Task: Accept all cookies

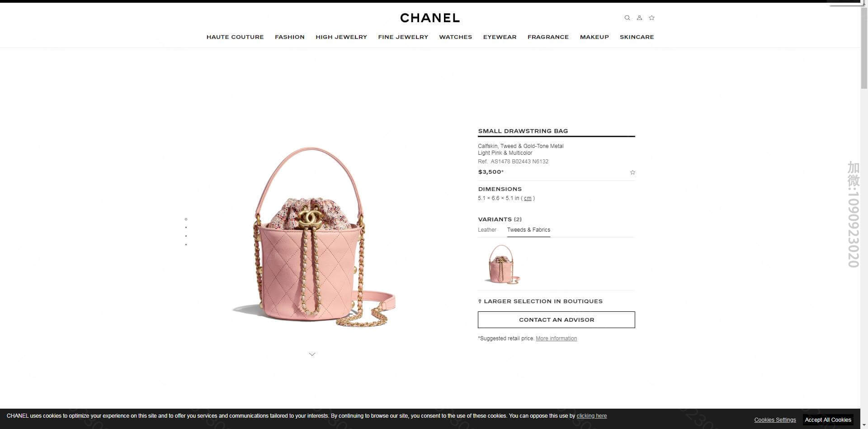Action: pos(828,420)
